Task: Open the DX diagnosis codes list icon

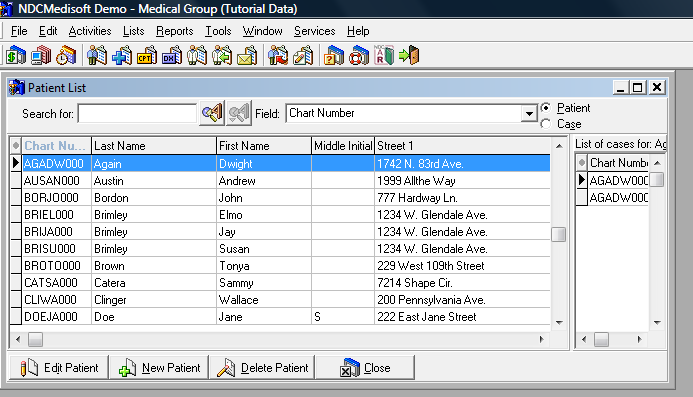Action: [x=172, y=56]
